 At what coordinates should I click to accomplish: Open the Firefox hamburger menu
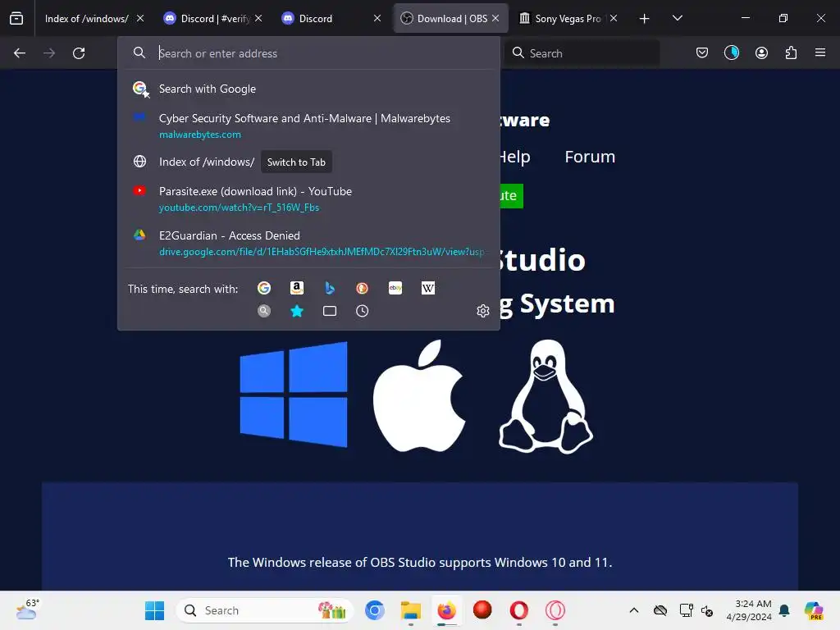pyautogui.click(x=820, y=52)
